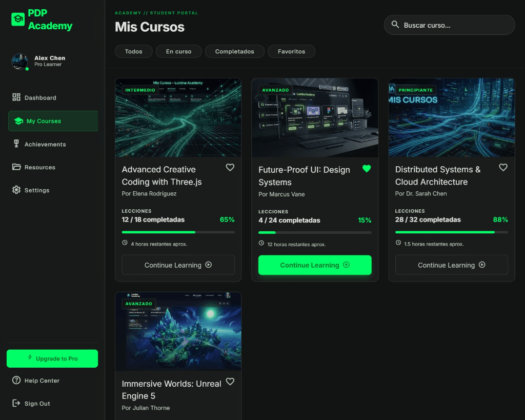The height and width of the screenshot is (420, 525).
Task: Toggle the Distributed Systems course favorite heart
Action: (x=503, y=167)
